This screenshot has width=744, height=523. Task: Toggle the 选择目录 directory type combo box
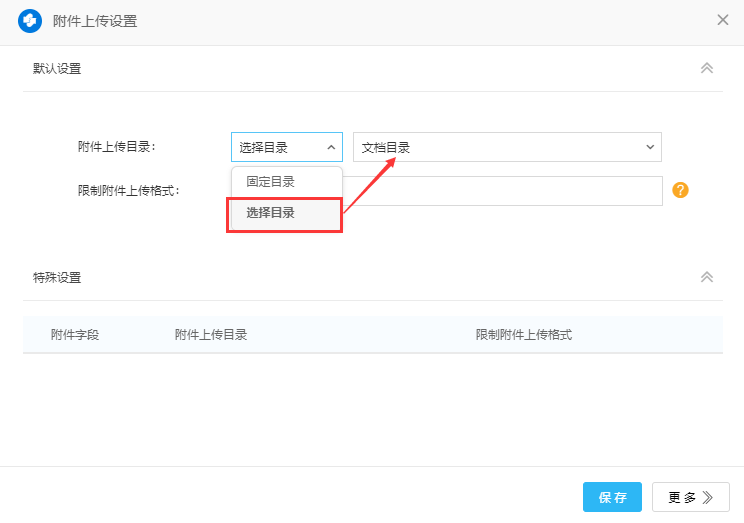coord(287,147)
